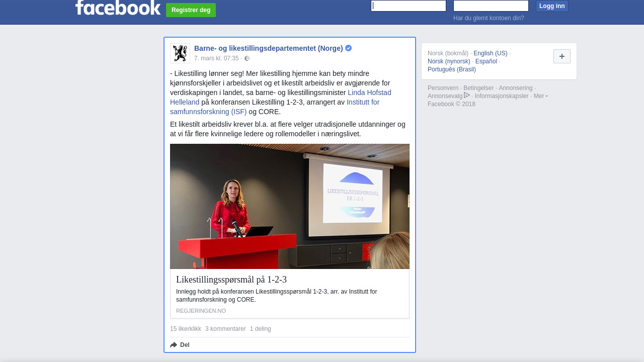
Task: Open Barne- og likestillingsdepartementet (Norge) page link
Action: click(x=269, y=48)
